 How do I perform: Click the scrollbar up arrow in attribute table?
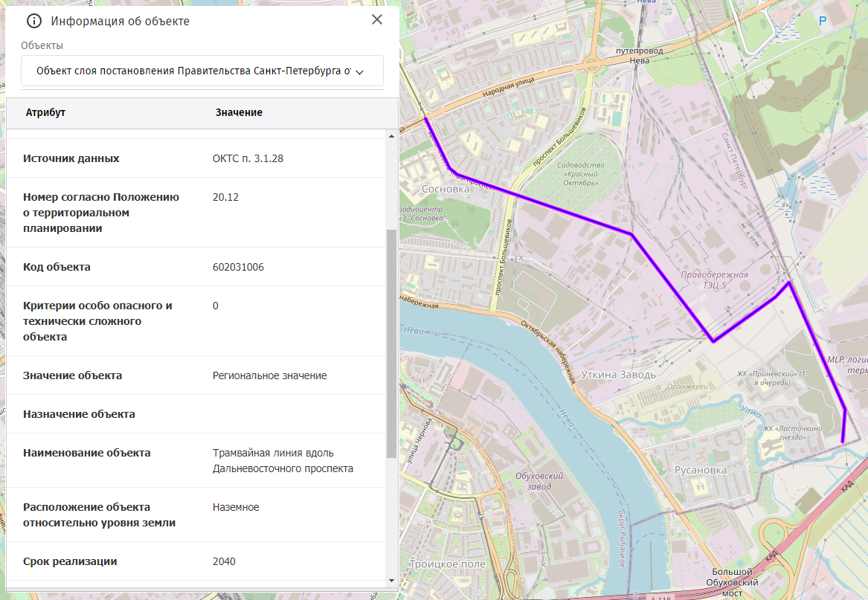392,136
